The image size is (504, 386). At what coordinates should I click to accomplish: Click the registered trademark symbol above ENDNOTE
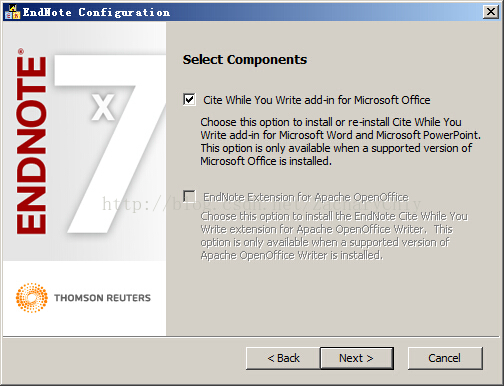tap(21, 51)
